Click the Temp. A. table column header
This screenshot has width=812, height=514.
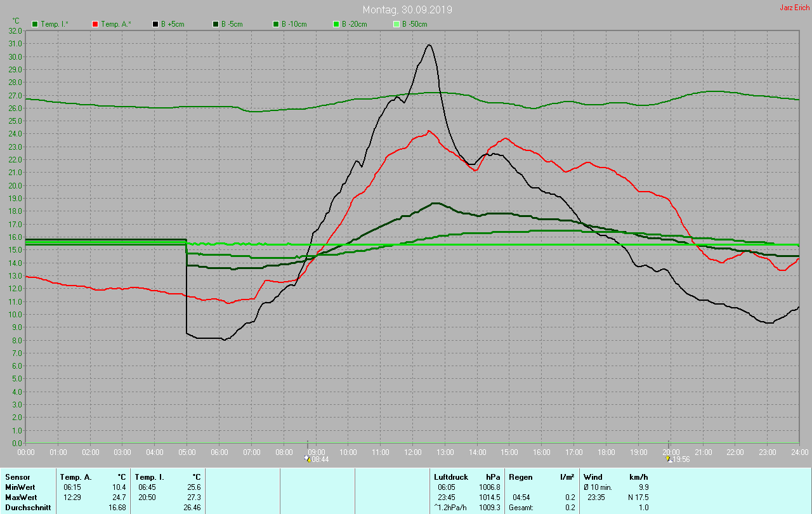click(x=75, y=477)
